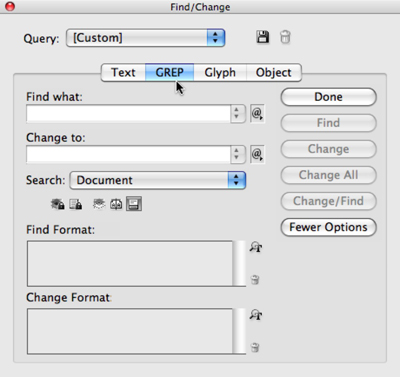Switch to the Object tab
The image size is (400, 377).
click(274, 72)
